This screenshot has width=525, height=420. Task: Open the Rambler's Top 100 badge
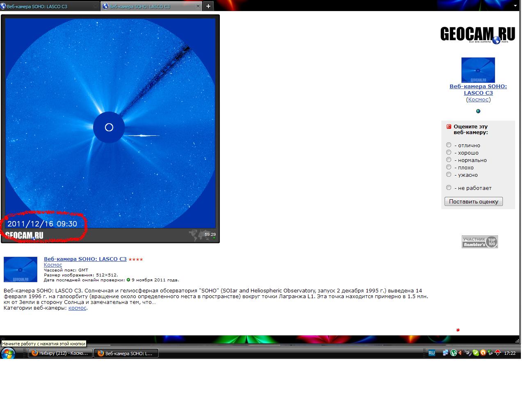(480, 242)
